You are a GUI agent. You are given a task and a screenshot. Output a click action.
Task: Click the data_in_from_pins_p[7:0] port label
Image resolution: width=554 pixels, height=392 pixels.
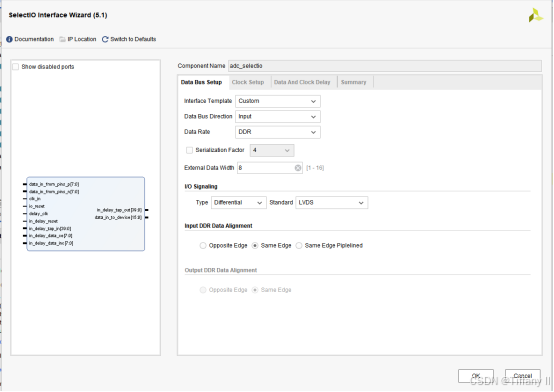coord(54,185)
